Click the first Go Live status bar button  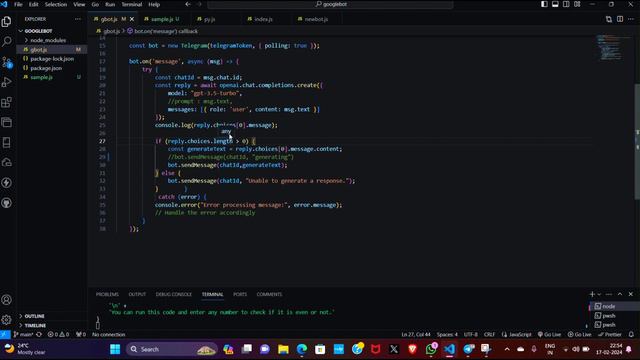[x=549, y=334]
